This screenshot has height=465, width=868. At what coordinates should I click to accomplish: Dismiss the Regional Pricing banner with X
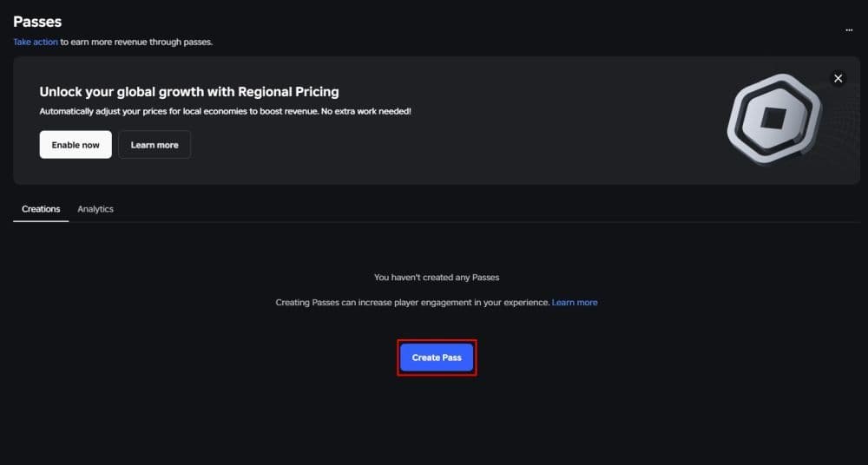pos(838,79)
